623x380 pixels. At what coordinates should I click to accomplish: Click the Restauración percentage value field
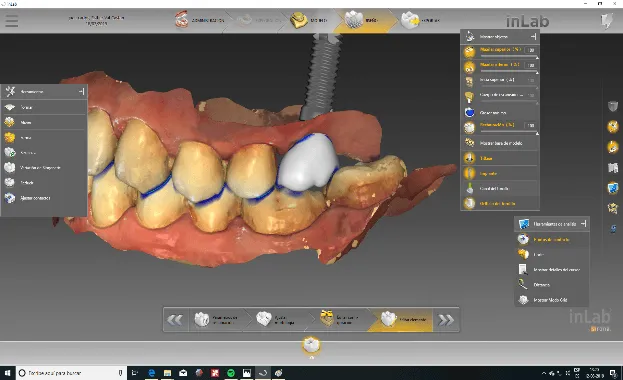[x=531, y=125]
